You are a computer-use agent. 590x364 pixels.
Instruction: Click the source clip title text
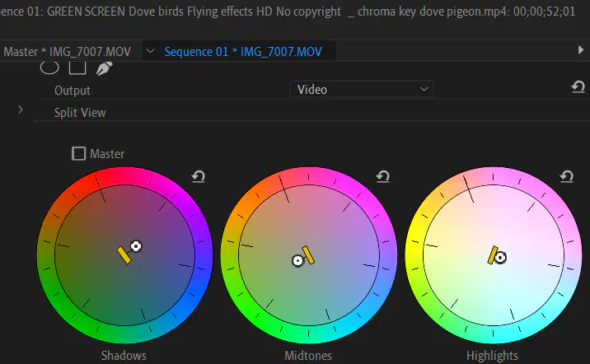(288, 12)
